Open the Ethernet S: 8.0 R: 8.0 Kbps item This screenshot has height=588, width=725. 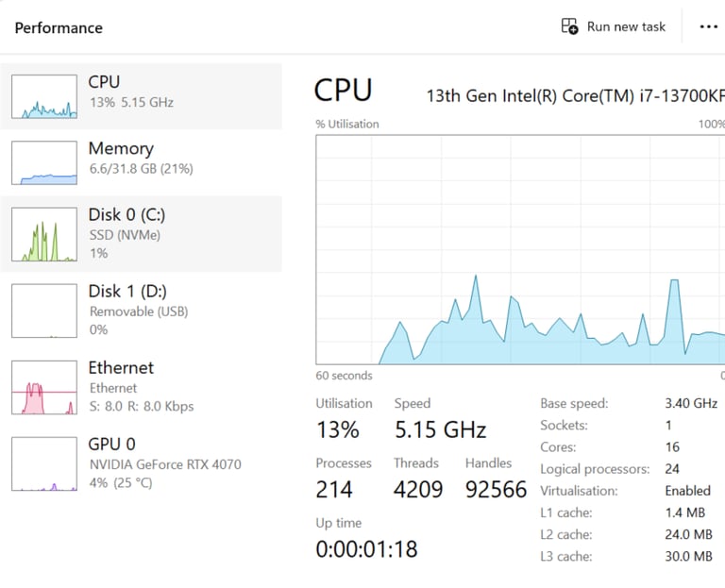point(141,387)
